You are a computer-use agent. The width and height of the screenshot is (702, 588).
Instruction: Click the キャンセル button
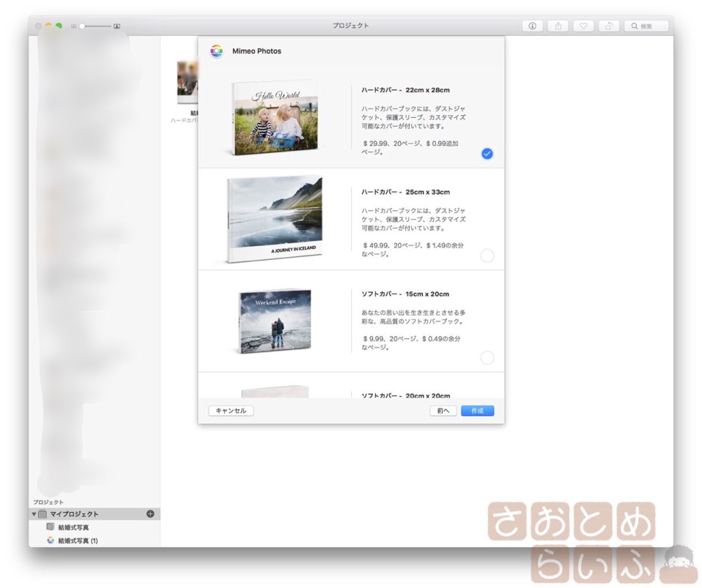pyautogui.click(x=231, y=411)
